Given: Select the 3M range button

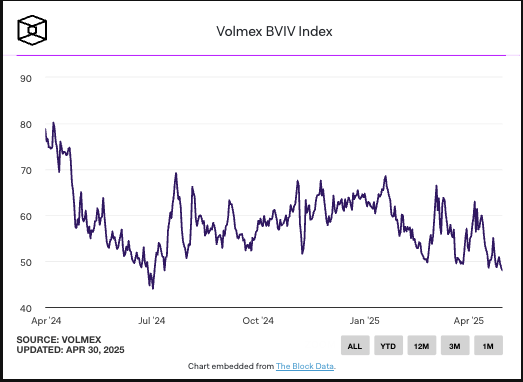Looking at the screenshot, I should 455,346.
